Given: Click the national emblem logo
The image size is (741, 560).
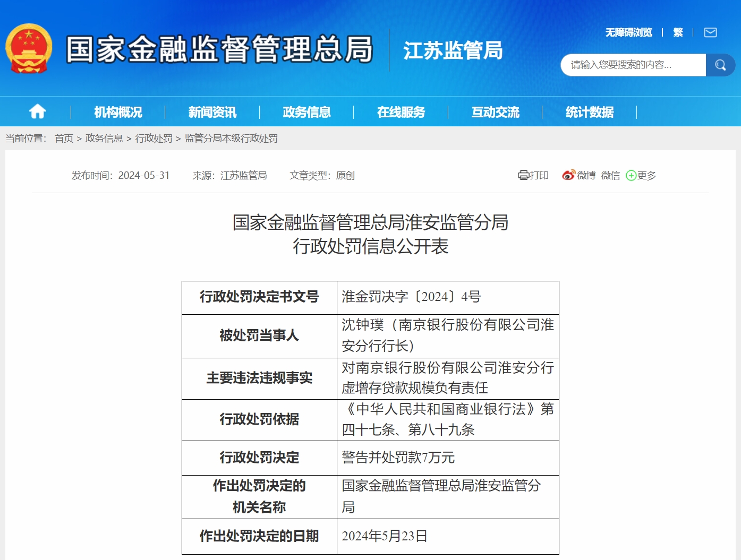Looking at the screenshot, I should point(29,48).
